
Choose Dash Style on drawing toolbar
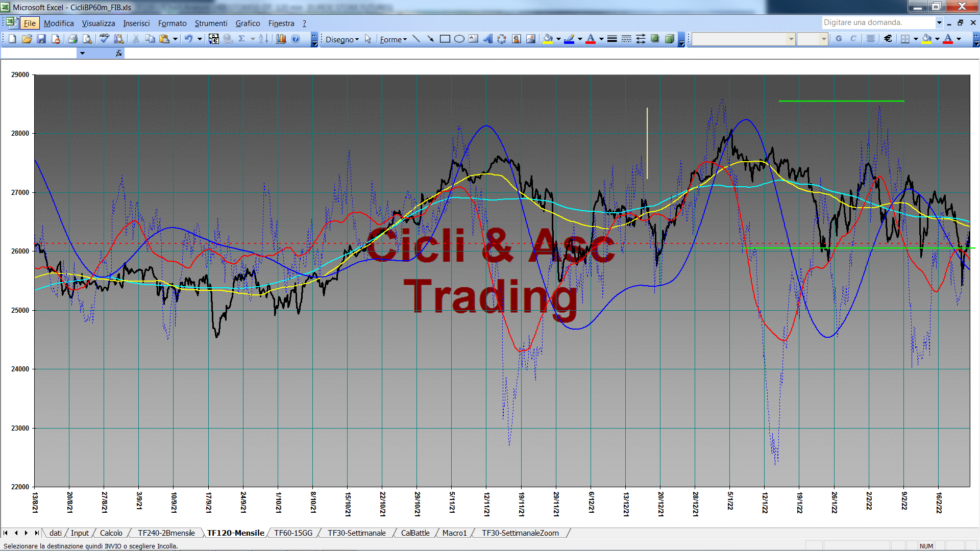626,39
